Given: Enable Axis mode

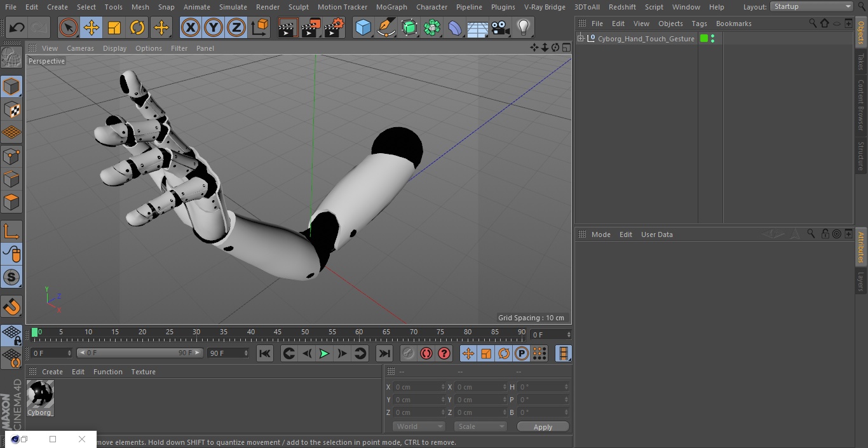Looking at the screenshot, I should pos(11,231).
